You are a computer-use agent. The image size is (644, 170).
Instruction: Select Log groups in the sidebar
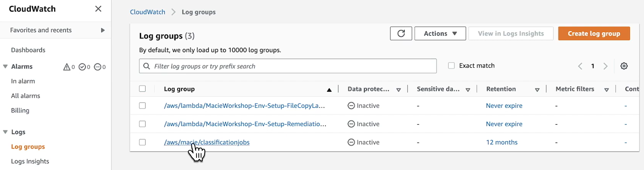click(28, 147)
